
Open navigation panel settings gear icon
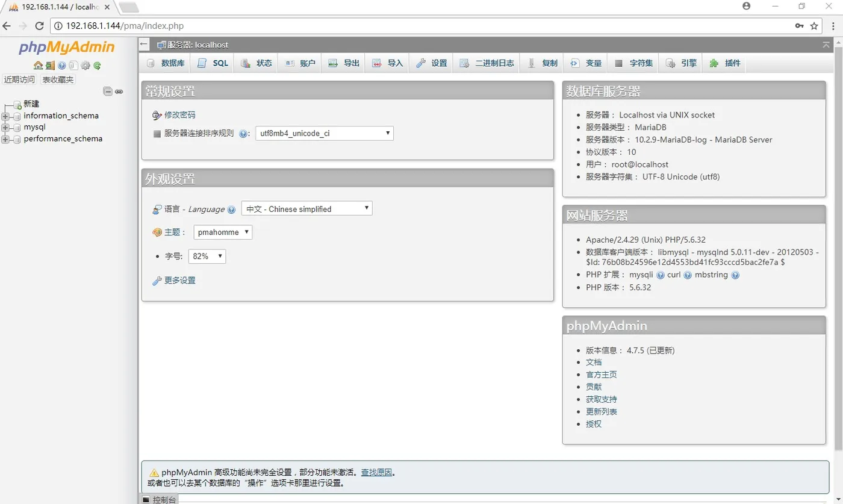click(x=85, y=66)
